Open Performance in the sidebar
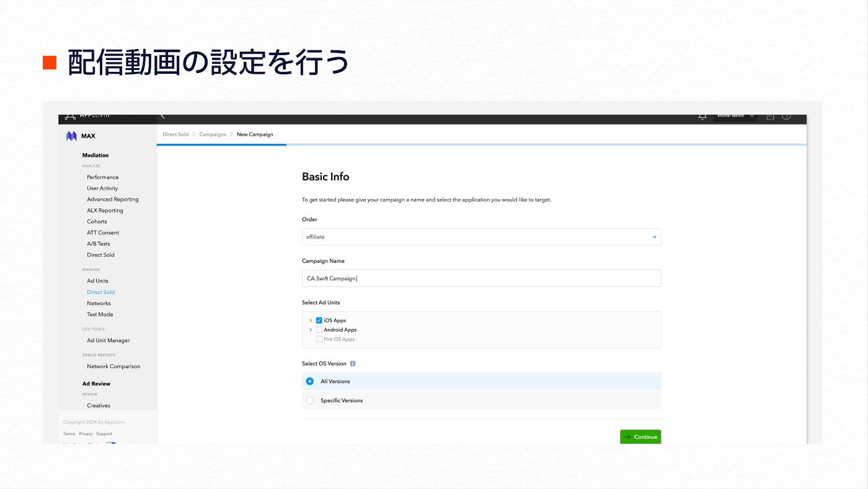Viewport: 868px width, 489px height. pyautogui.click(x=103, y=177)
